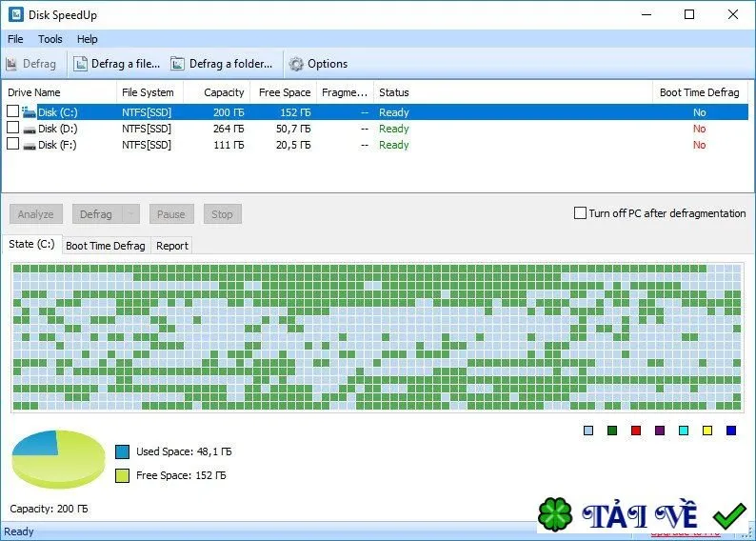The height and width of the screenshot is (541, 756).
Task: Click the Used Space blue legend box
Action: [x=123, y=451]
